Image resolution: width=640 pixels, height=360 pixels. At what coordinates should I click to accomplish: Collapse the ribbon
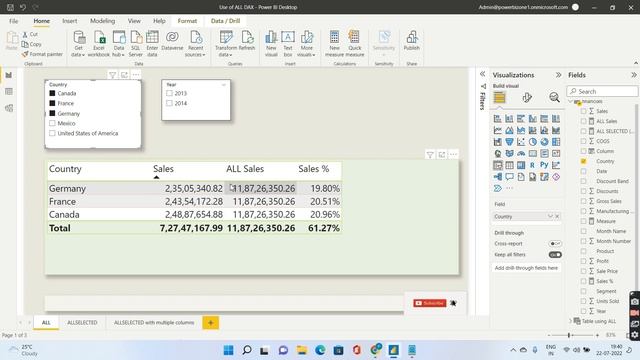(636, 63)
